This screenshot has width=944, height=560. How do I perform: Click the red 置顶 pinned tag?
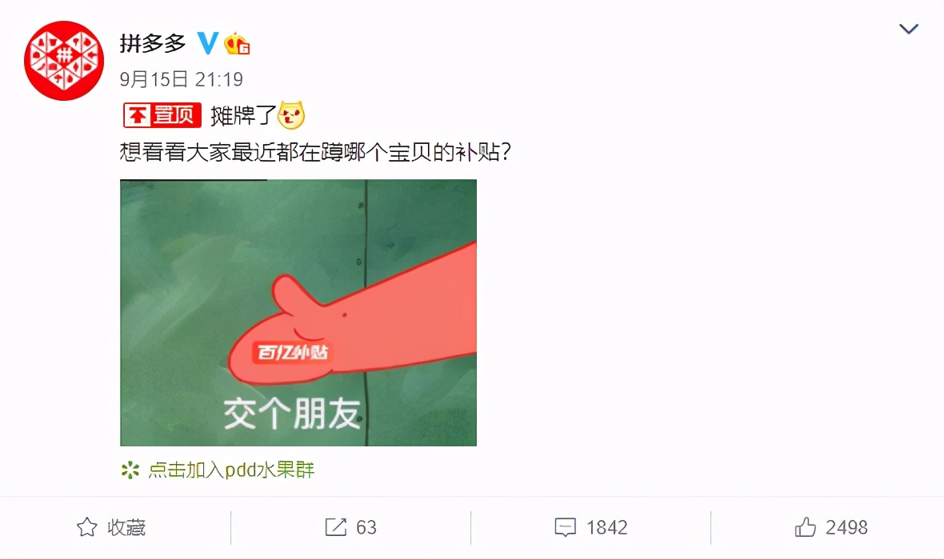(162, 115)
